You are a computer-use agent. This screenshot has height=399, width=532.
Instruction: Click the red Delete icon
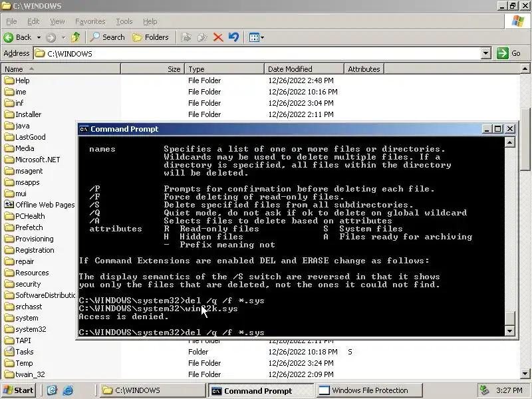point(218,37)
